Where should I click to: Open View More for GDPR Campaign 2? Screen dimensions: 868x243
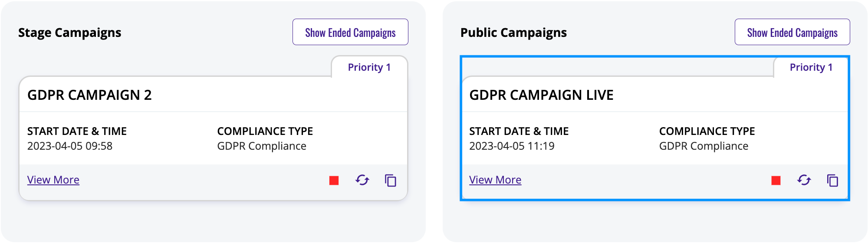(x=53, y=180)
